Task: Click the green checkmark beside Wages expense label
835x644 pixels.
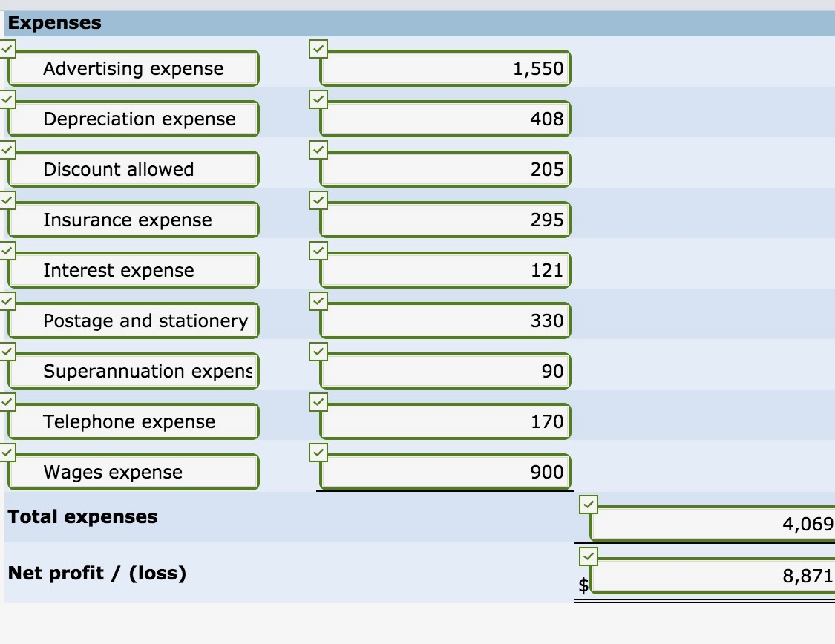Action: 7,453
